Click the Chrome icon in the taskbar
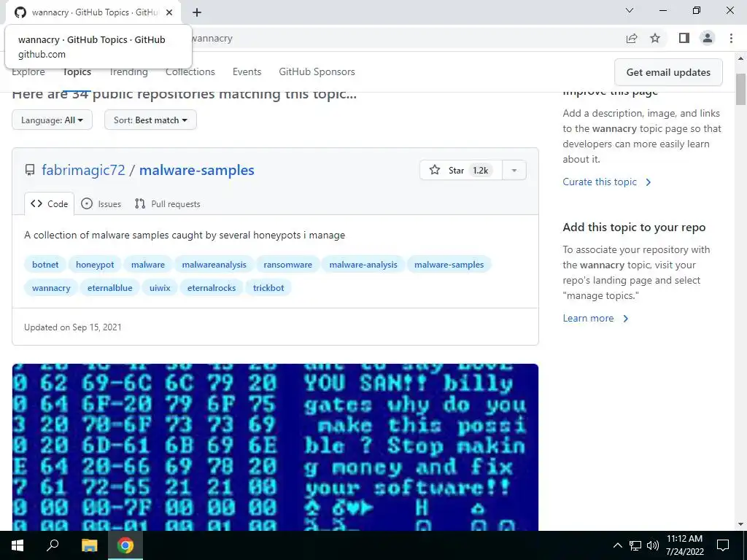Screen dimensions: 747x560 tap(125, 545)
